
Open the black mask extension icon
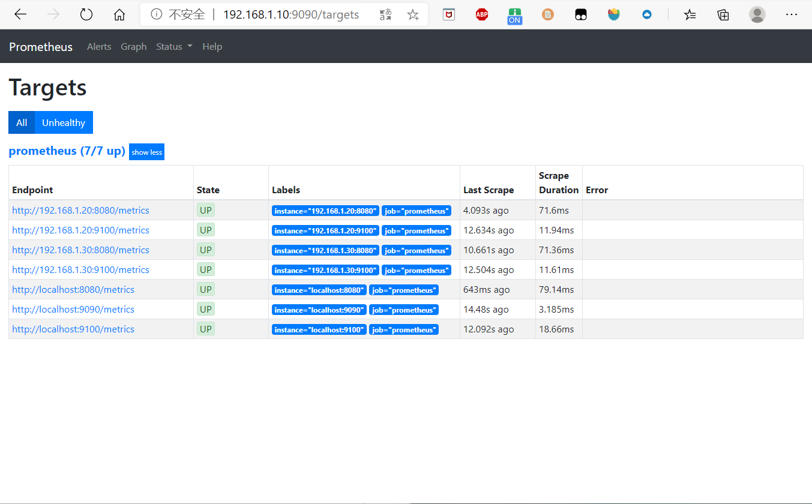tap(580, 14)
